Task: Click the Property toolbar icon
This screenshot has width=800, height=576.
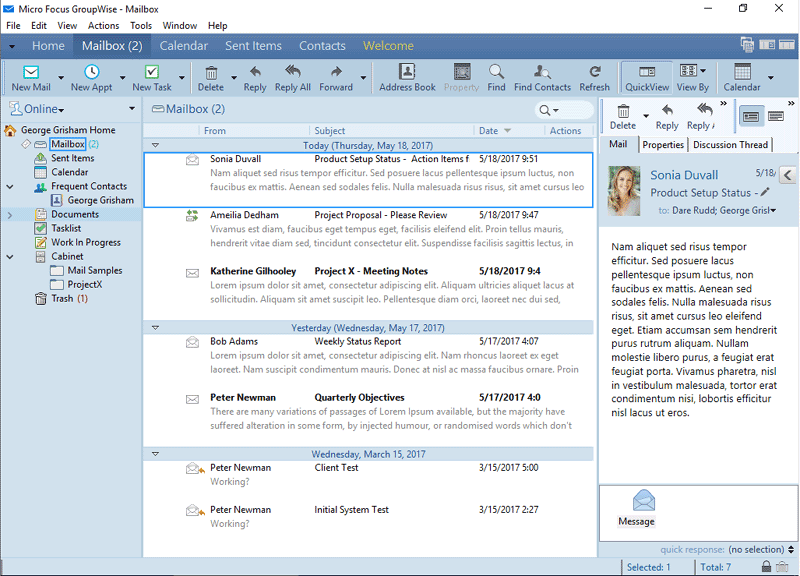Action: 461,78
